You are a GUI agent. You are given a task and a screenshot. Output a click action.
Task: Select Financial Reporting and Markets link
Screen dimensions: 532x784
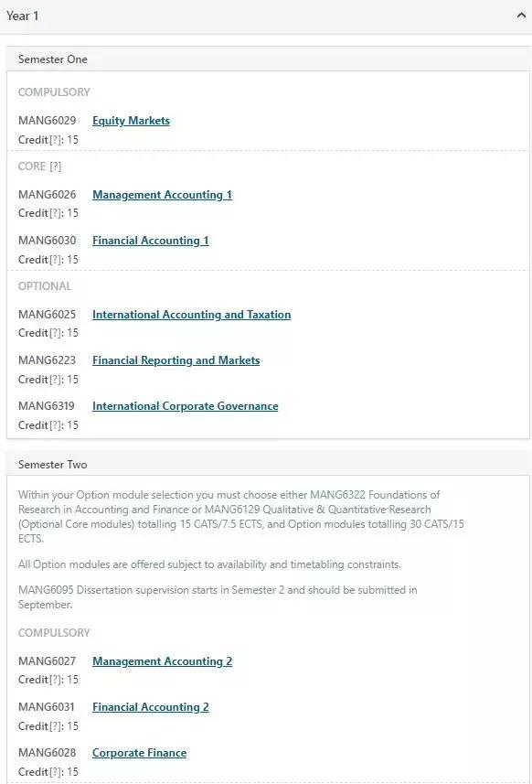tap(176, 360)
